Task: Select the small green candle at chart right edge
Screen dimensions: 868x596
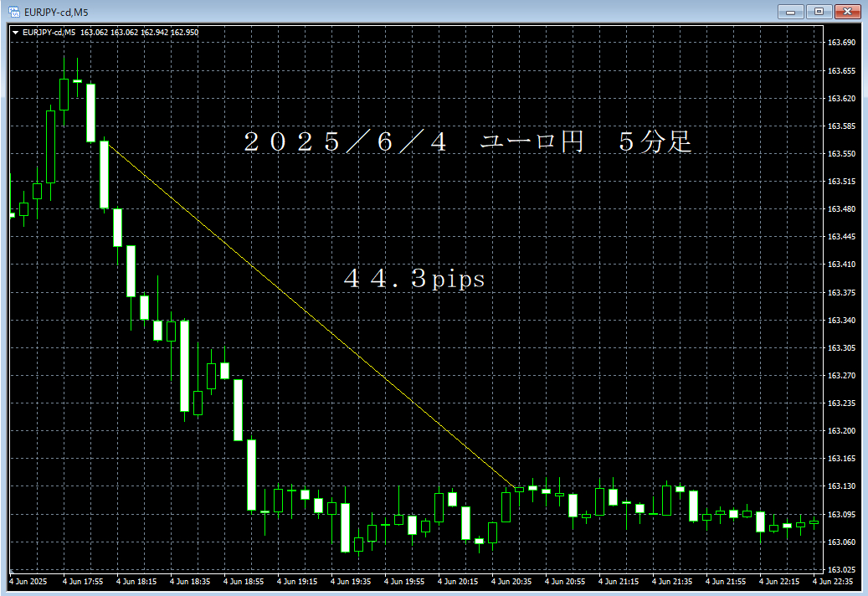Action: [816, 524]
